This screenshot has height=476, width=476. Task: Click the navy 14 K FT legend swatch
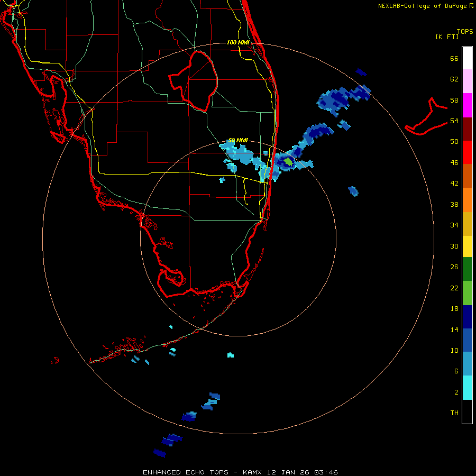[x=467, y=317]
